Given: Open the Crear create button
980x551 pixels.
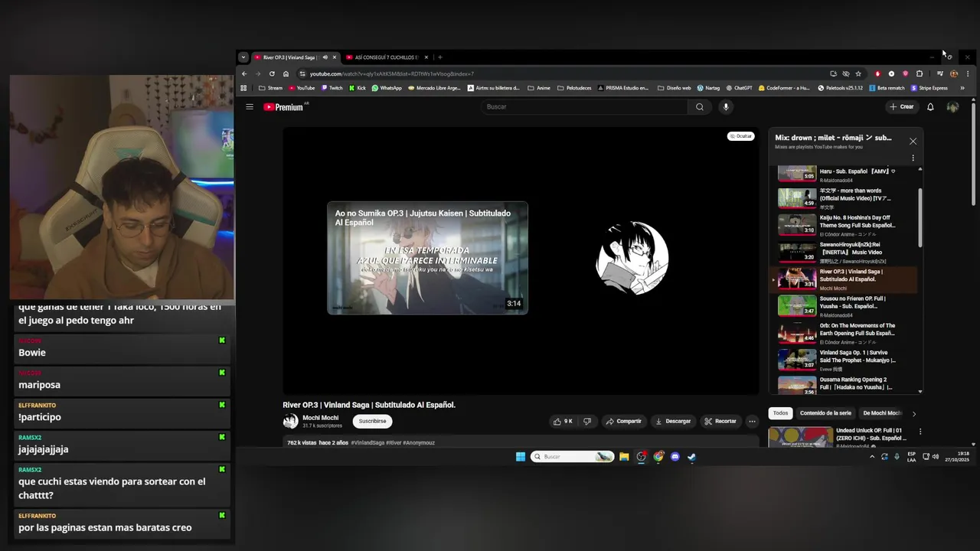Looking at the screenshot, I should pyautogui.click(x=902, y=107).
